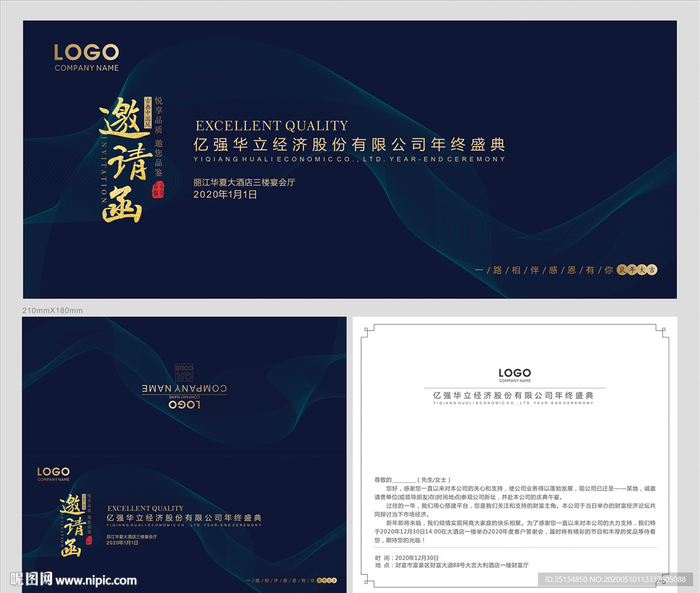Select 'EXCELLENT QUALITY' on the bottom-left card
The width and height of the screenshot is (700, 593).
point(145,508)
